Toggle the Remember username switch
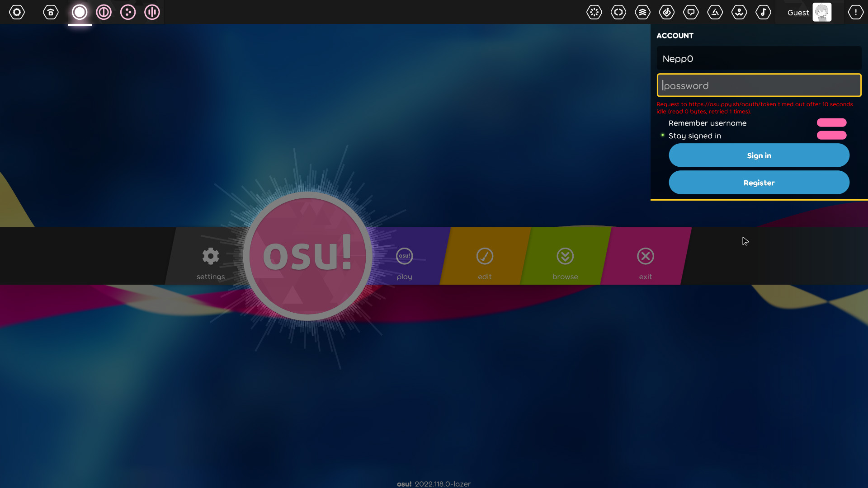Screen dimensions: 868x488 click(x=831, y=122)
